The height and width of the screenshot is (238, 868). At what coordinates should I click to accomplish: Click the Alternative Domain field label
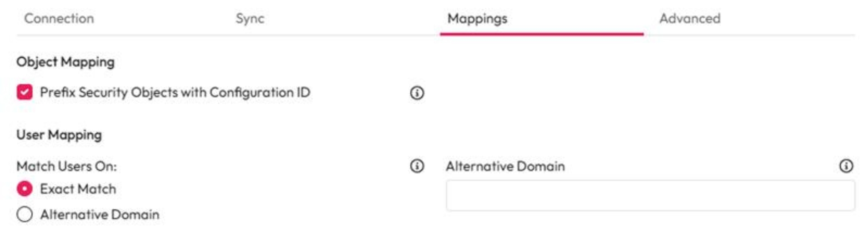(505, 167)
